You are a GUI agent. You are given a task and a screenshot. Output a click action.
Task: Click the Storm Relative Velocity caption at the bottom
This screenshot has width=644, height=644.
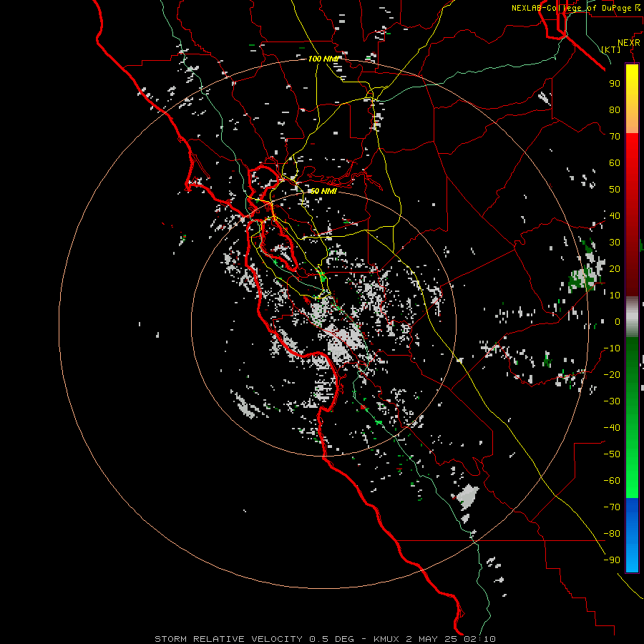point(325,639)
